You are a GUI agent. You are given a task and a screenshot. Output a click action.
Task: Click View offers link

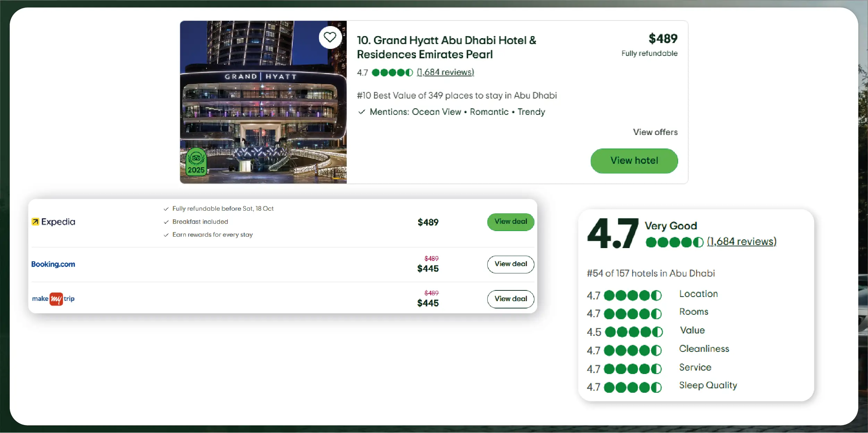tap(655, 132)
